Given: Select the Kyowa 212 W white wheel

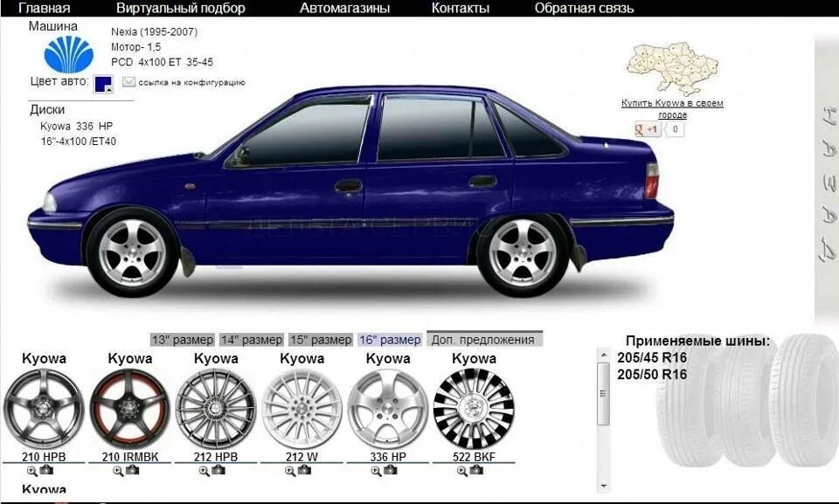Looking at the screenshot, I should click(x=302, y=409).
